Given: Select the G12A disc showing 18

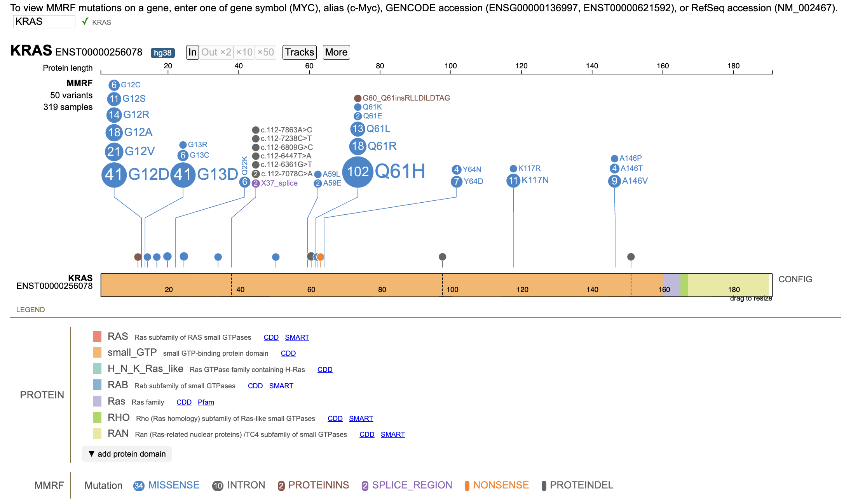Looking at the screenshot, I should pyautogui.click(x=114, y=132).
